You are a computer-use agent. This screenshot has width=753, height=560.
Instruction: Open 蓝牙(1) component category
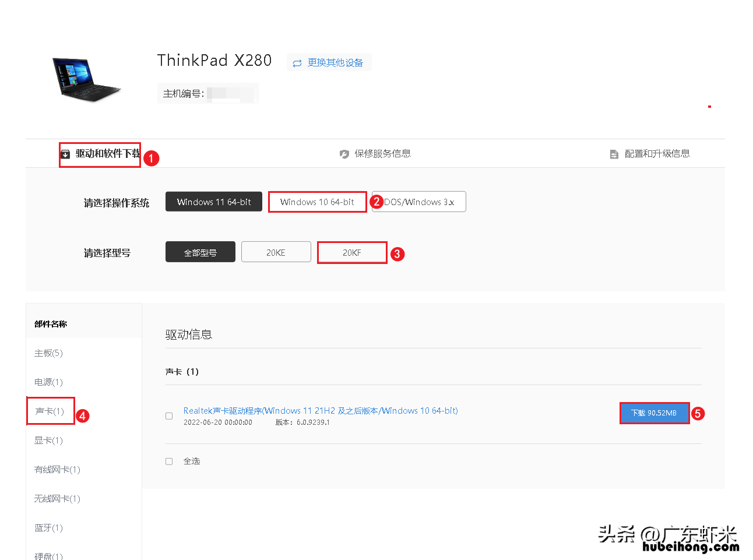point(48,528)
